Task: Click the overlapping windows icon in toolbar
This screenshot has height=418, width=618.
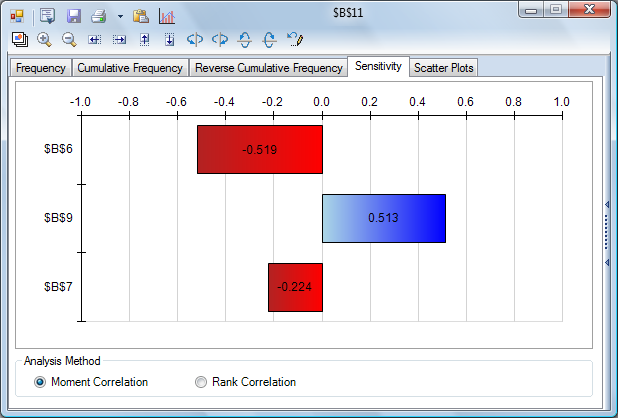Action: pyautogui.click(x=20, y=40)
